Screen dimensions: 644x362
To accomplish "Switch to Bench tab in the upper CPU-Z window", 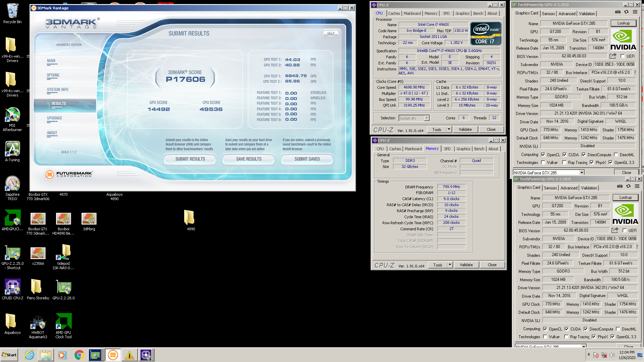I will point(478,13).
